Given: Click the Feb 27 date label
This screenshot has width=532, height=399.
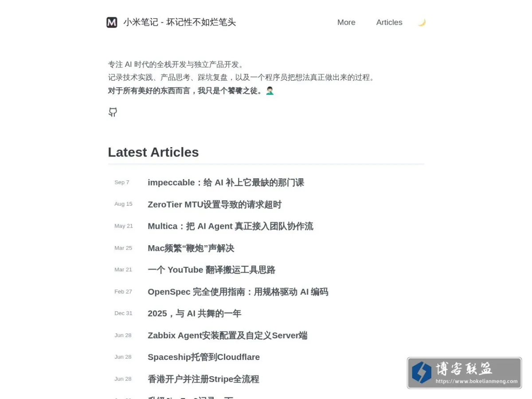Looking at the screenshot, I should coord(123,292).
